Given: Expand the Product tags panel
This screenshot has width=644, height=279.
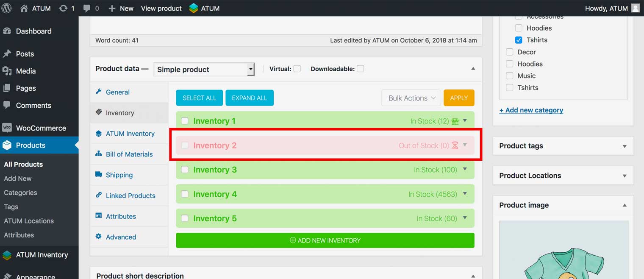Looking at the screenshot, I should point(624,146).
